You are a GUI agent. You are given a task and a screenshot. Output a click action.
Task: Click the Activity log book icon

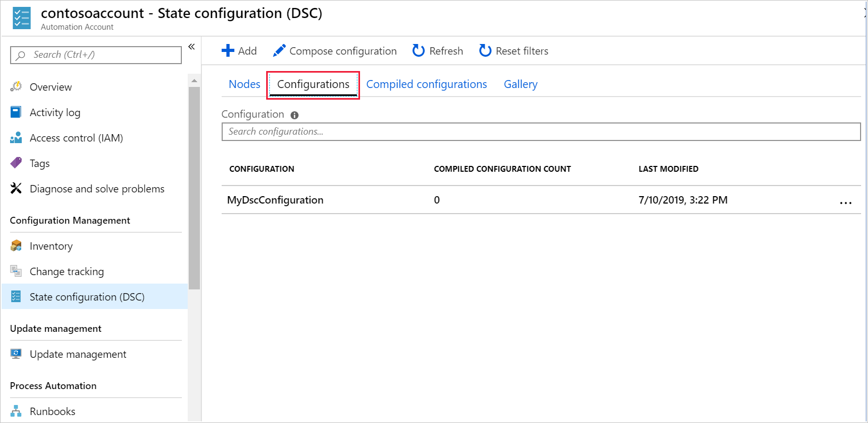[16, 112]
